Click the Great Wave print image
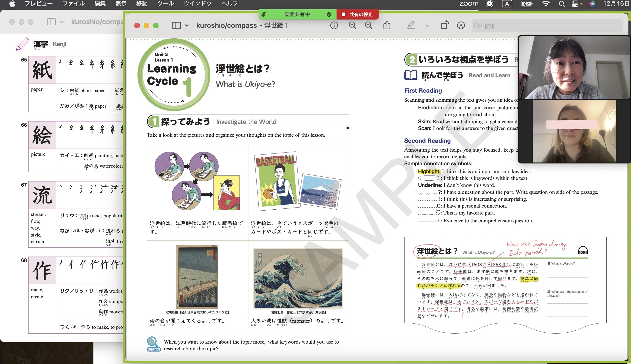This screenshot has width=631, height=364. click(x=298, y=279)
